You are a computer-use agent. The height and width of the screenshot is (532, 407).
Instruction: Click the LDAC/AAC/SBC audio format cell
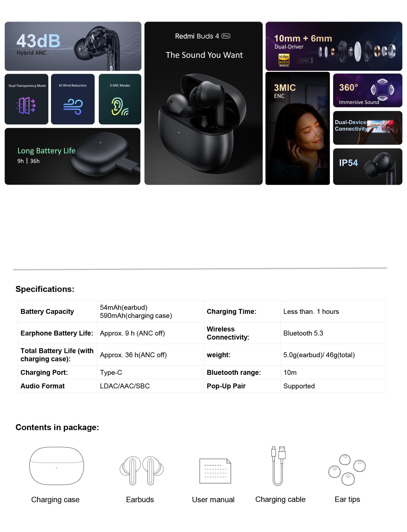(151, 386)
